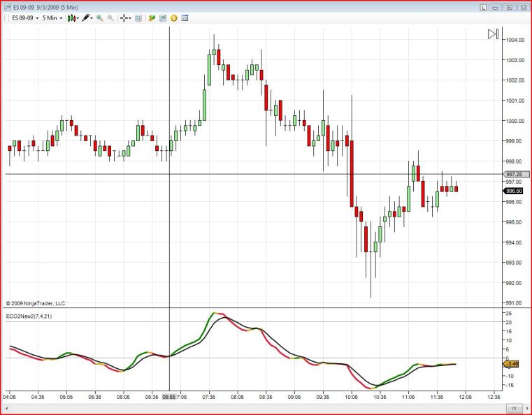This screenshot has height=415, width=532.
Task: Click the -15 indicator axis label
Action: point(509,385)
